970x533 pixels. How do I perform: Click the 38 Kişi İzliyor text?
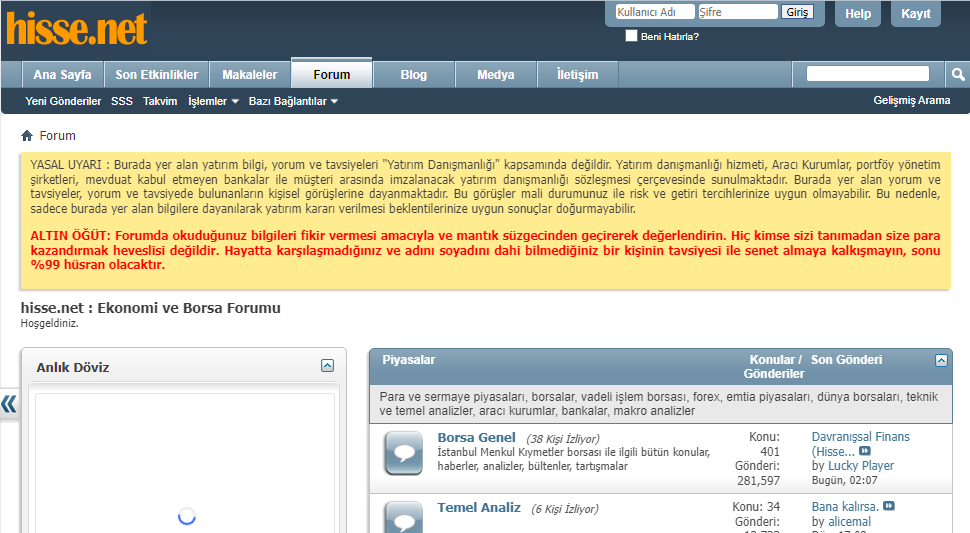point(563,439)
